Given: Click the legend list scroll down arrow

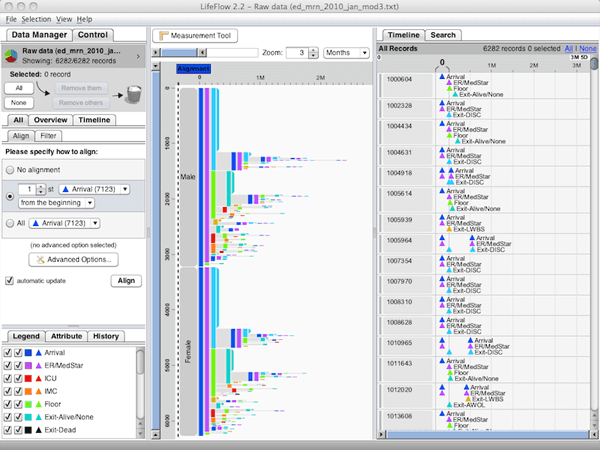Looking at the screenshot, I should 140,434.
